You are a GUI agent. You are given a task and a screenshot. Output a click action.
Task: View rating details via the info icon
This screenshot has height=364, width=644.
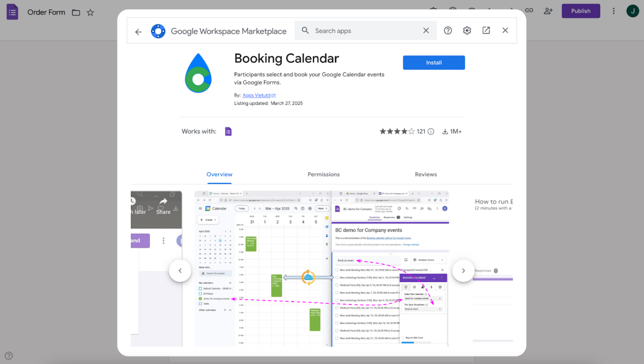click(431, 131)
